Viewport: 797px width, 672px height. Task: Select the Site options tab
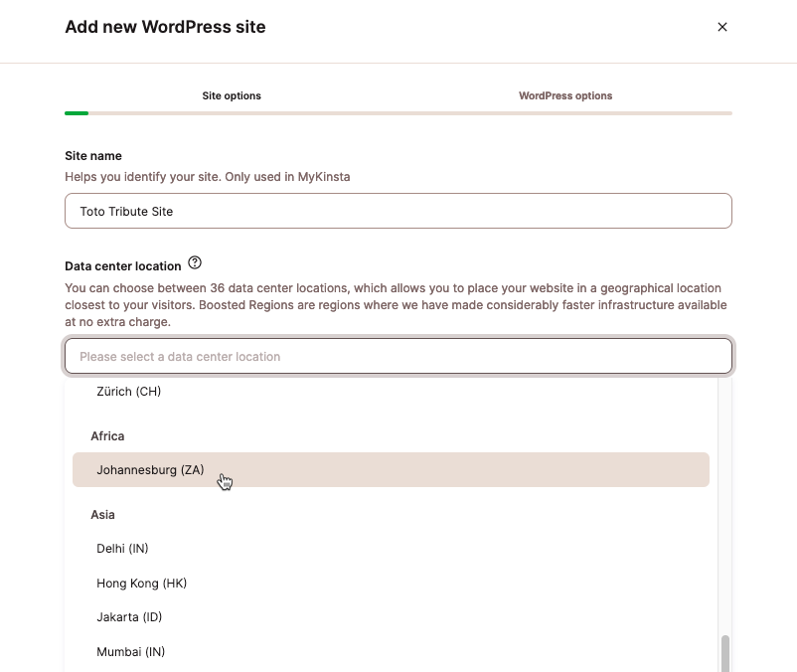click(x=232, y=95)
